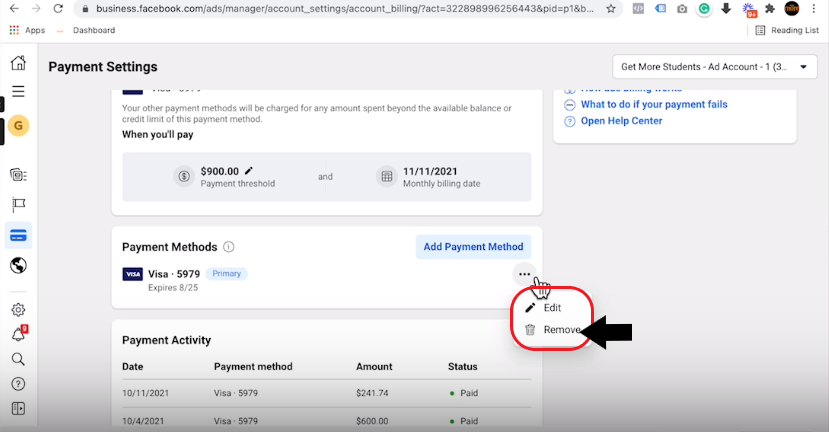Open the Search magnifier in sidebar
Viewport: 829px width, 432px height.
pos(18,360)
